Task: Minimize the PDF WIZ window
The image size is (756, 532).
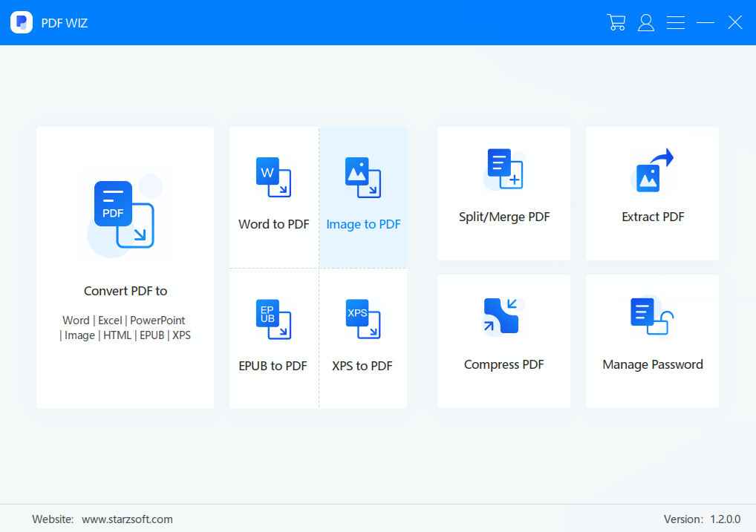Action: coord(706,23)
